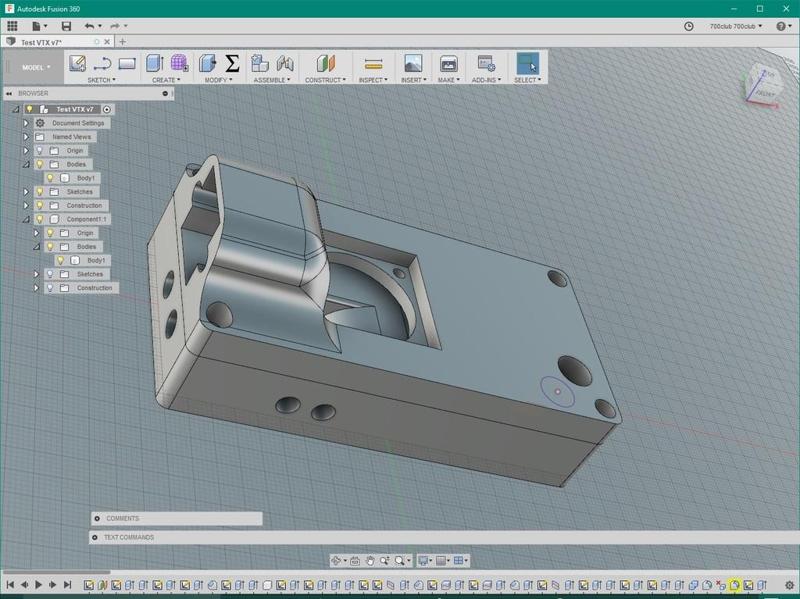This screenshot has height=599, width=800.
Task: Toggle visibility lightbulb for top-level Sketches folder
Action: click(x=40, y=192)
